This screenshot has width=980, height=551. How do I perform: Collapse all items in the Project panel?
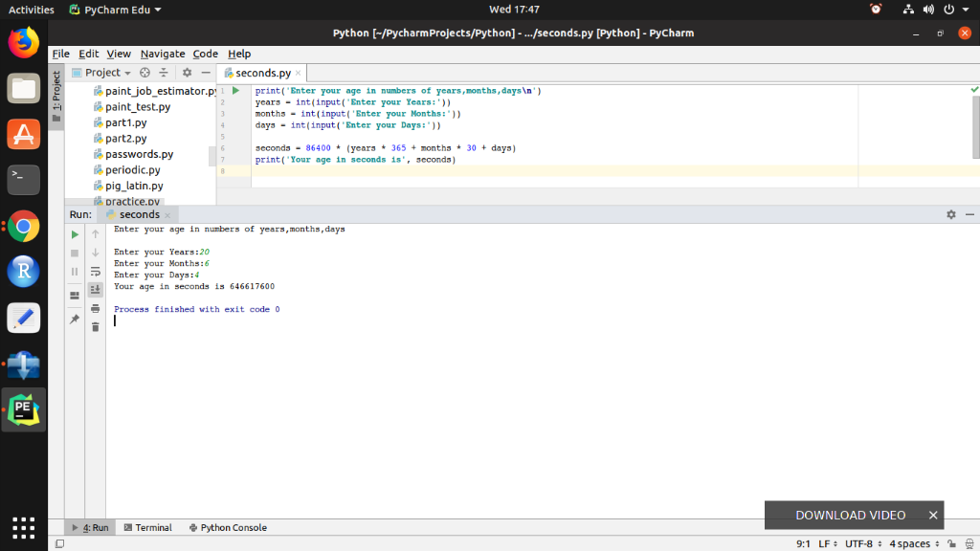(165, 72)
